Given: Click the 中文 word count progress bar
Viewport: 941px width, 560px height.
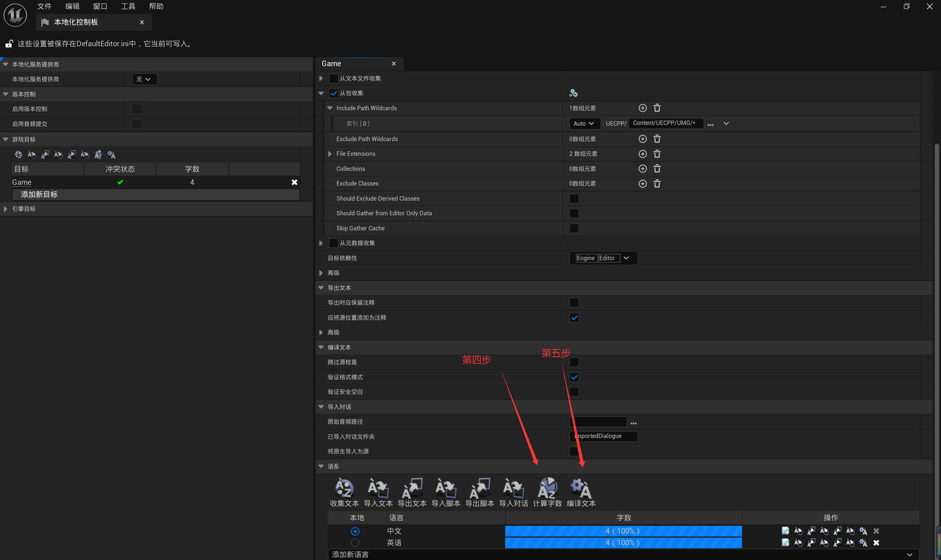Looking at the screenshot, I should pyautogui.click(x=623, y=531).
